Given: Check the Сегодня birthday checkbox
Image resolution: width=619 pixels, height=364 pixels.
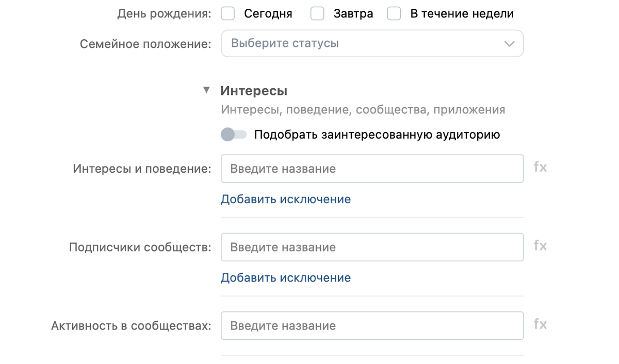Looking at the screenshot, I should [x=227, y=13].
